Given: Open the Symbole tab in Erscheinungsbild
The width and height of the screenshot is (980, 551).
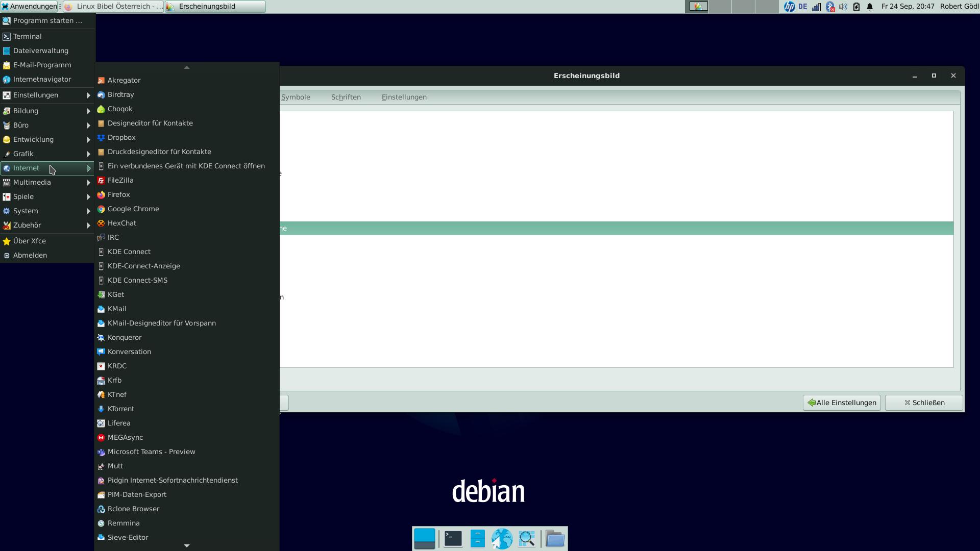Looking at the screenshot, I should [296, 97].
